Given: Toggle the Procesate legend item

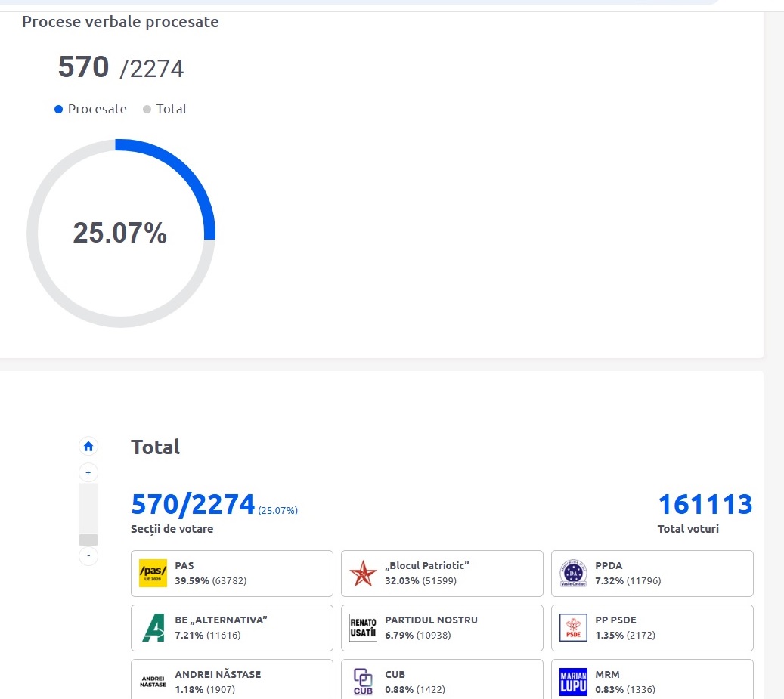Looking at the screenshot, I should [x=91, y=109].
